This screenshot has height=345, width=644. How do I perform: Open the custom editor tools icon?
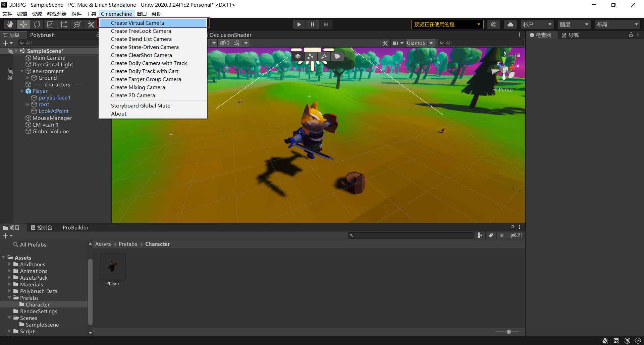tap(91, 24)
